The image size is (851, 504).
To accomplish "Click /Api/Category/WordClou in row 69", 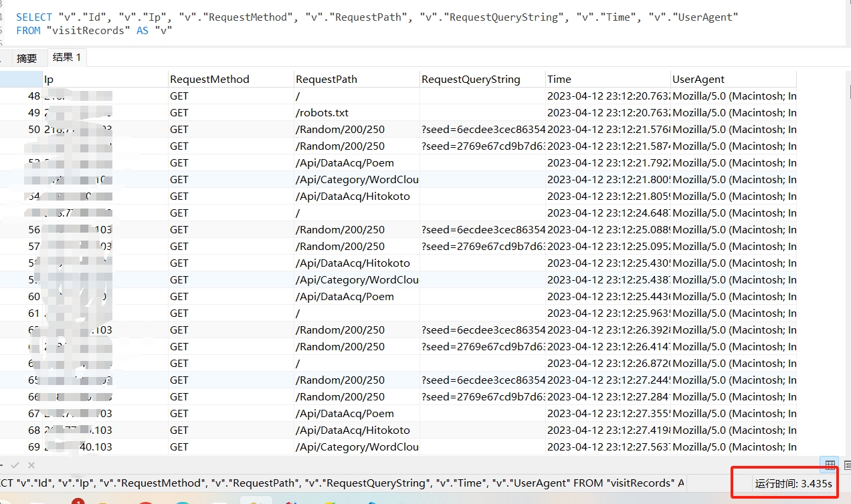I will pyautogui.click(x=357, y=447).
